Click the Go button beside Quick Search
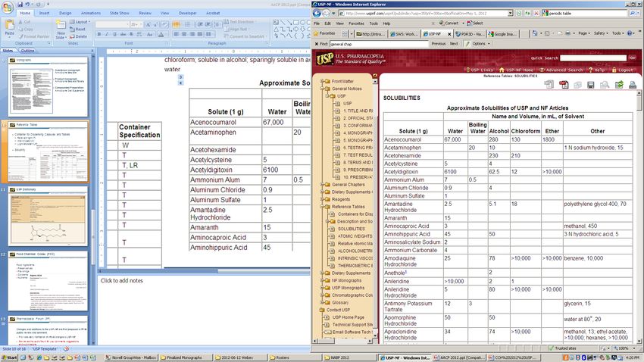The width and height of the screenshot is (644, 362). (x=633, y=58)
